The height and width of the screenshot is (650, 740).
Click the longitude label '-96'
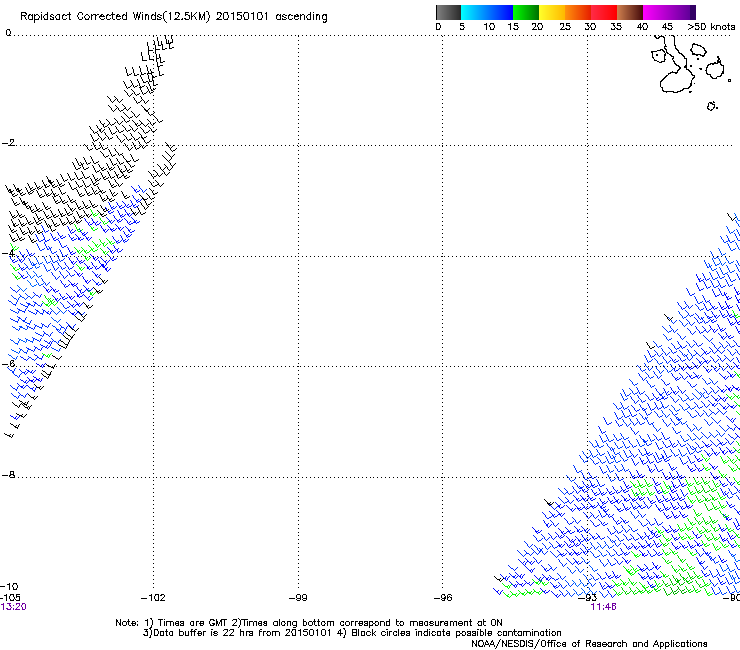[x=443, y=598]
